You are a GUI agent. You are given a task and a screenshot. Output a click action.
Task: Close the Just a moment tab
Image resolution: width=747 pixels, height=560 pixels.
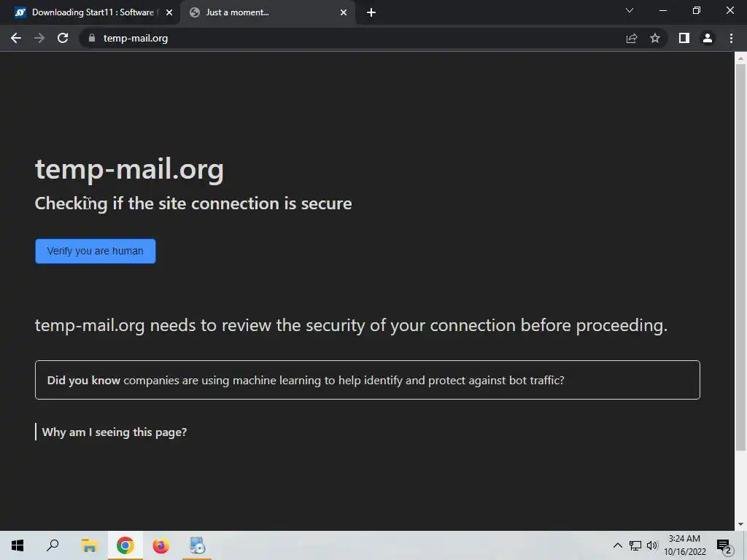(344, 12)
